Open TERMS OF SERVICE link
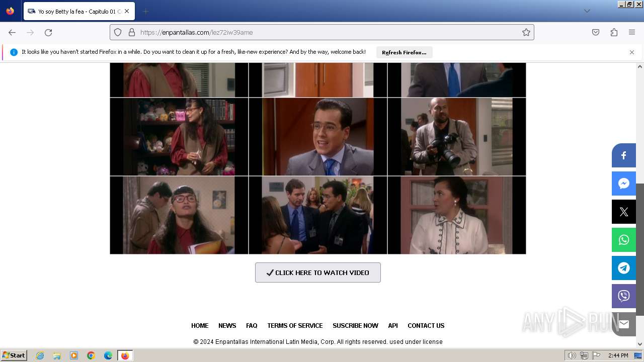 pos(295,326)
